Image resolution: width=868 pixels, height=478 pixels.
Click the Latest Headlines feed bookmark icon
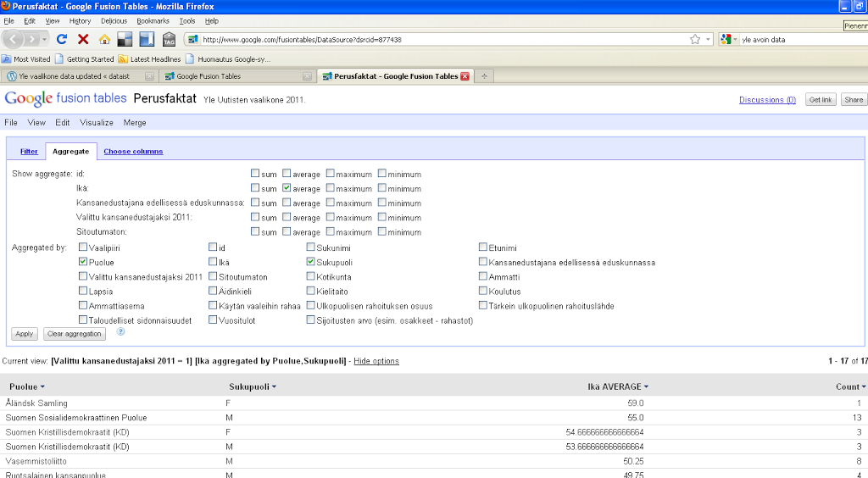click(123, 59)
